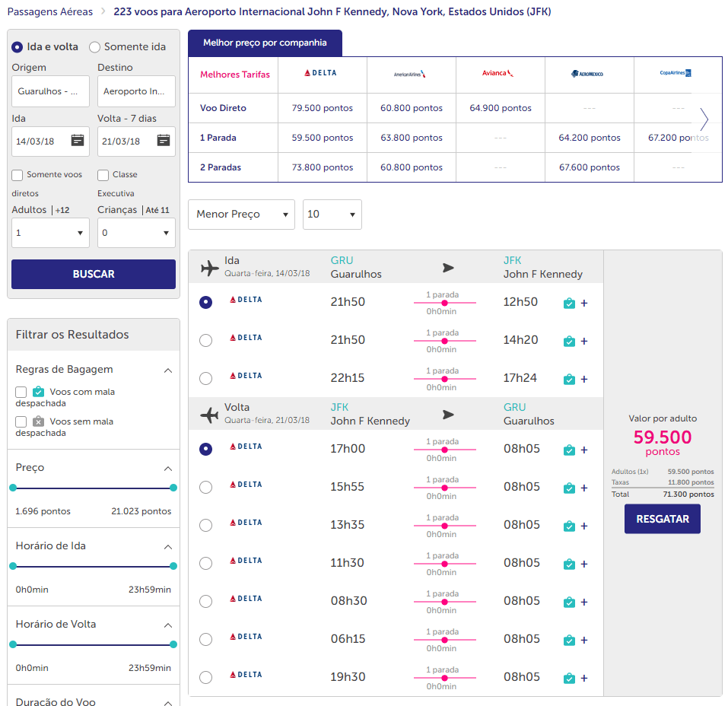
Task: Click the baggage icon on the 17h00 return flight
Action: pos(569,450)
